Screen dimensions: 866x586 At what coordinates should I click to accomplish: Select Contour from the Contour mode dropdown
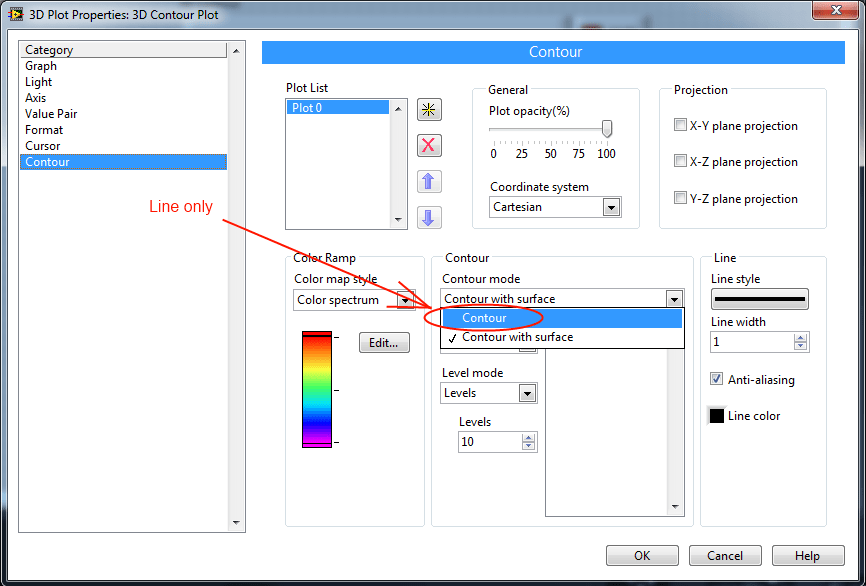[x=487, y=318]
